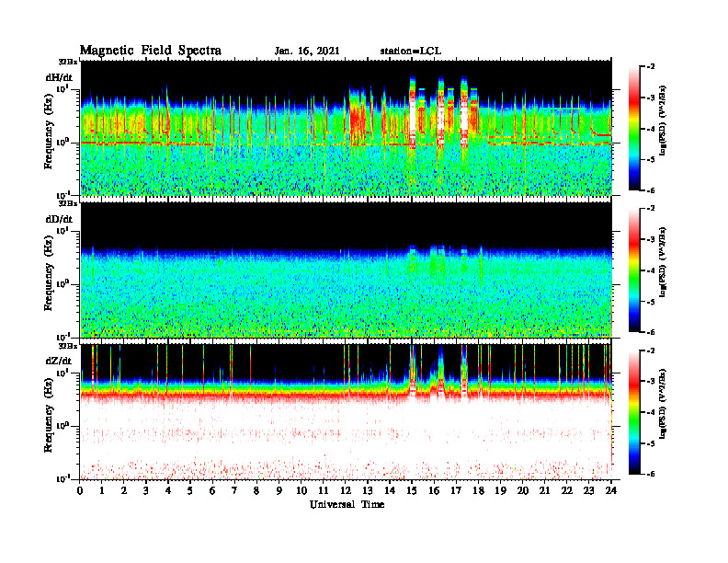Click hour 4 on the time axis

coord(168,491)
